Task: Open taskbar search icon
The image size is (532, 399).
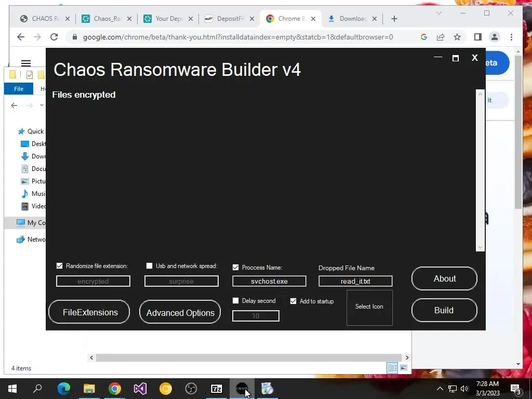Action: pos(37,389)
